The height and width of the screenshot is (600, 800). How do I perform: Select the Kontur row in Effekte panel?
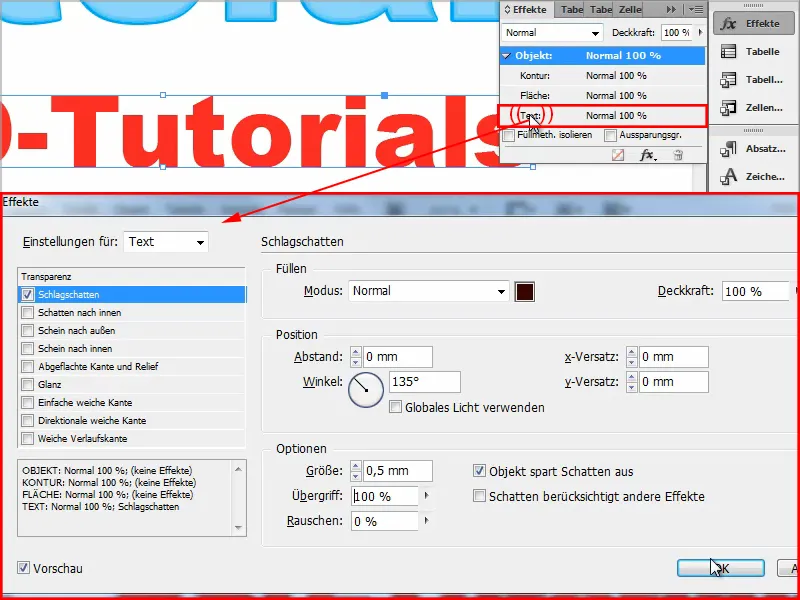click(x=603, y=76)
